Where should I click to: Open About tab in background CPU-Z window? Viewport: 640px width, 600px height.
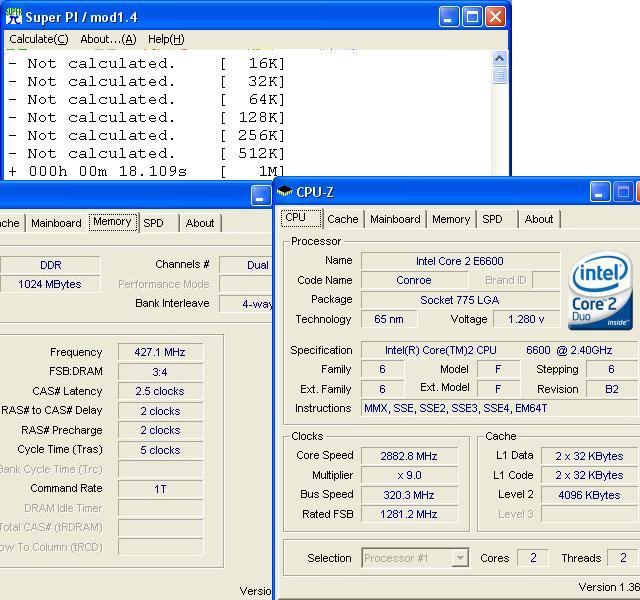click(200, 223)
